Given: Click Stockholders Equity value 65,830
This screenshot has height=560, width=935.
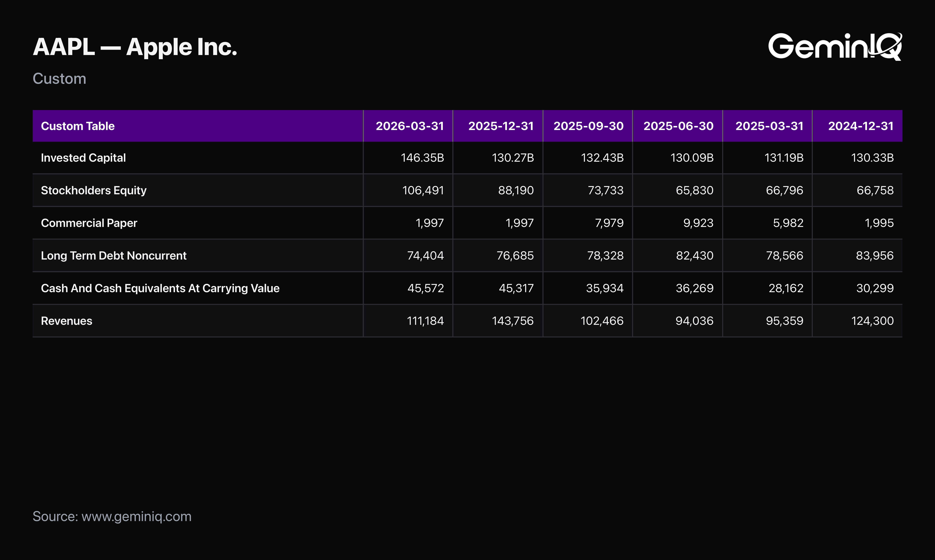Looking at the screenshot, I should tap(695, 191).
